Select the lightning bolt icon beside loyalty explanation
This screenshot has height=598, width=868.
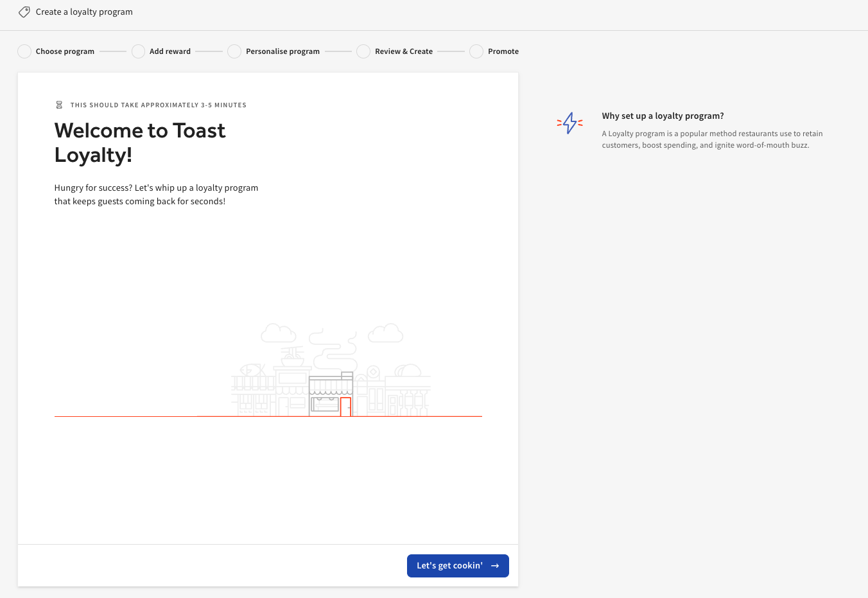point(569,123)
